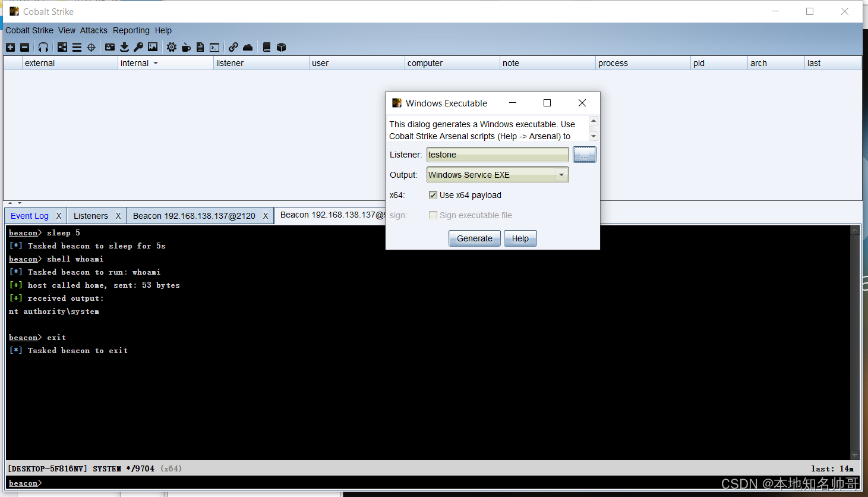Sort by the note column header
Viewport: 868px width, 497px height.
547,63
